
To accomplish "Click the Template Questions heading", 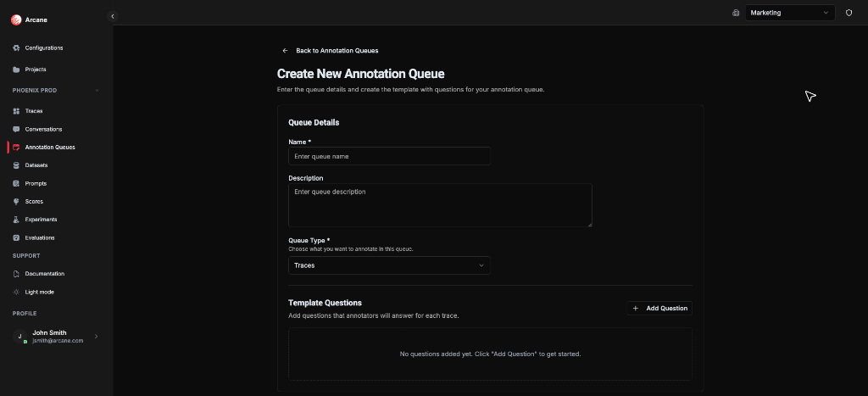I will point(325,303).
